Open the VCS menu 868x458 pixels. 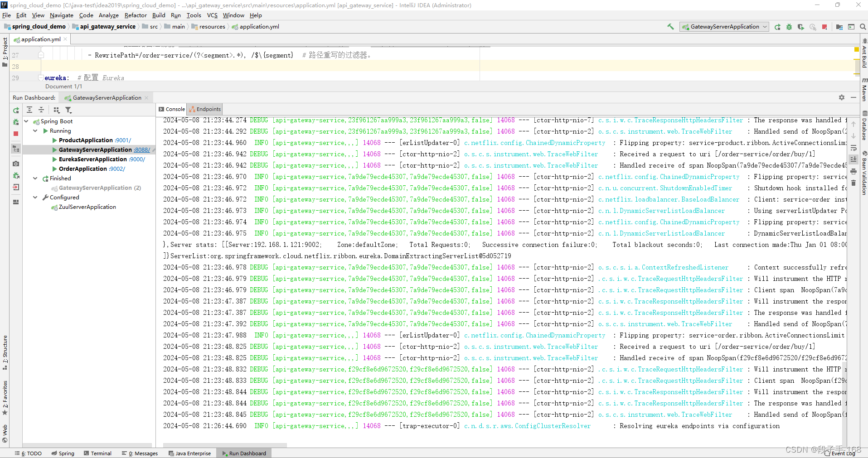tap(213, 15)
